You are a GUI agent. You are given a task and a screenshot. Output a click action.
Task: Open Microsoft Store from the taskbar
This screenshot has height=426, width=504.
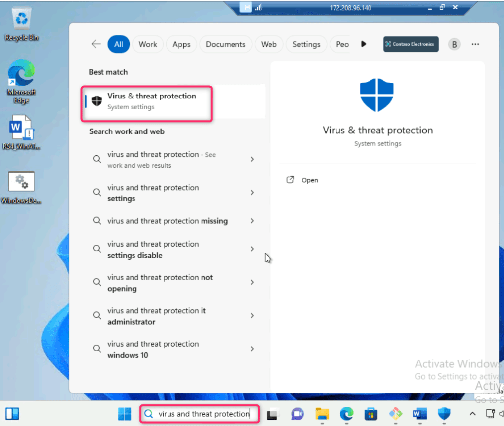click(x=370, y=414)
